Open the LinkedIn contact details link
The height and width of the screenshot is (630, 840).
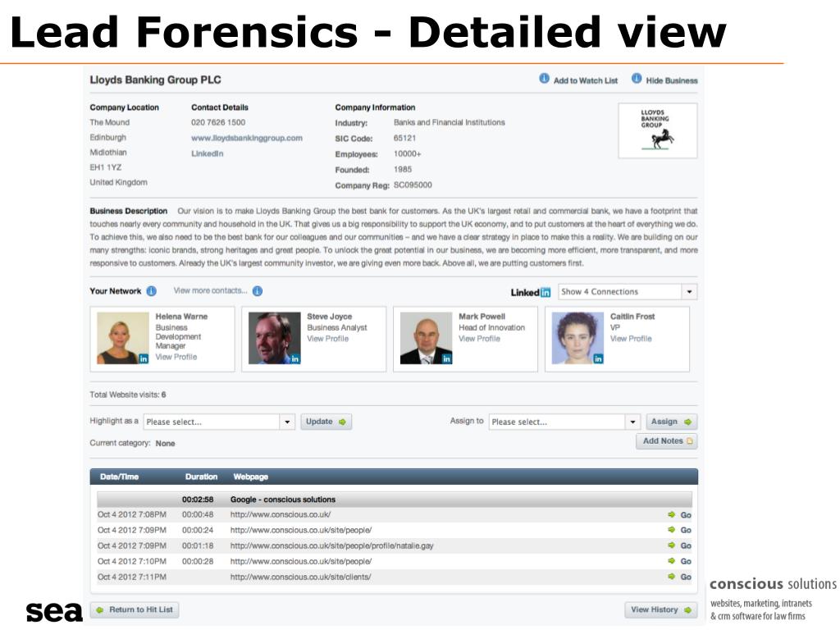click(x=208, y=153)
